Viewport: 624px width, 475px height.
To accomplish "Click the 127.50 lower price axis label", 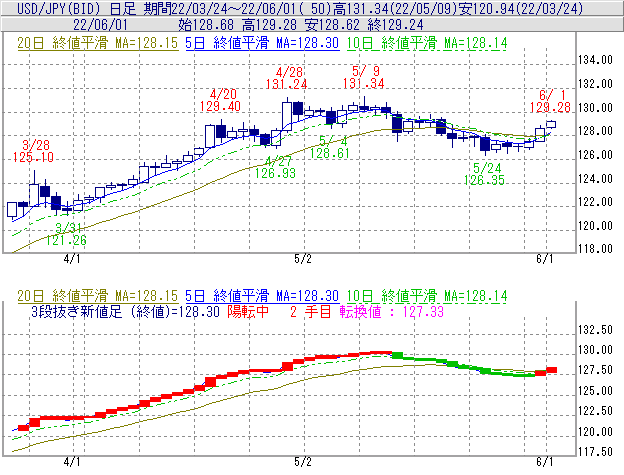I will (x=595, y=370).
